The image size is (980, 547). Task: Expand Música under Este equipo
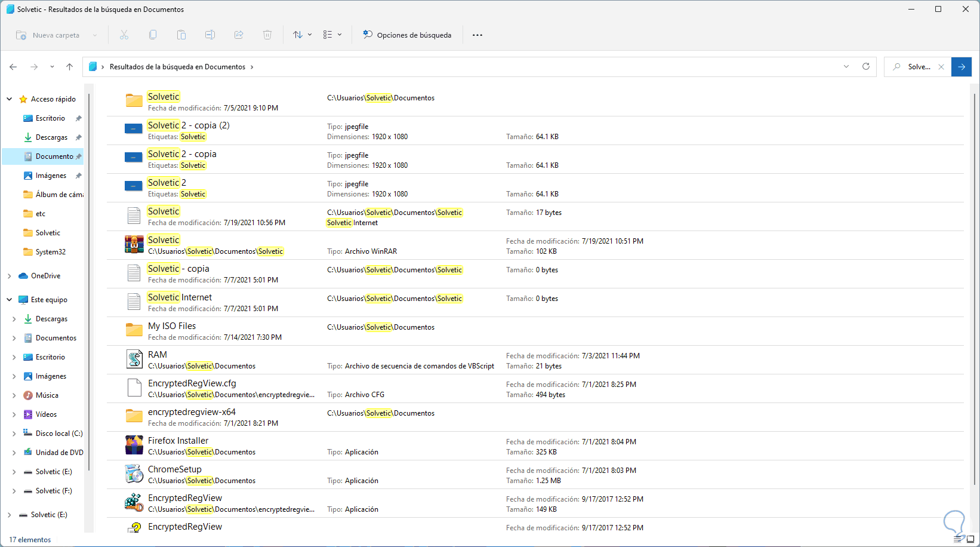(x=14, y=395)
